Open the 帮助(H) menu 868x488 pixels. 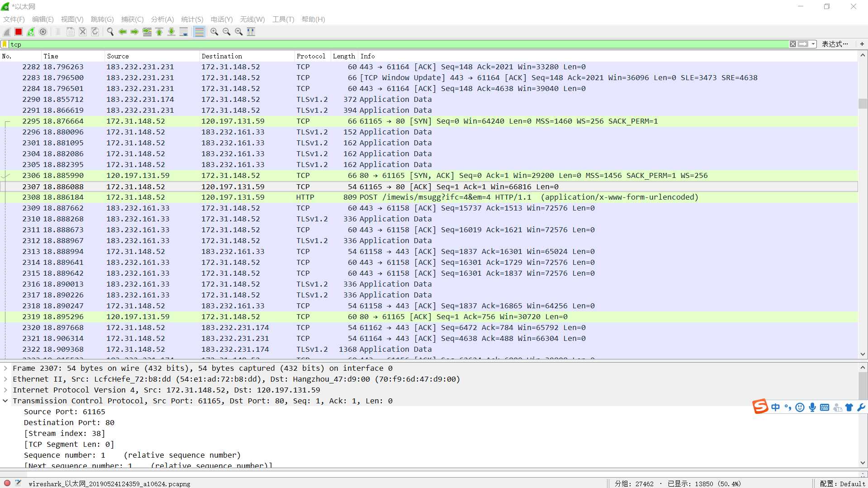(x=313, y=19)
